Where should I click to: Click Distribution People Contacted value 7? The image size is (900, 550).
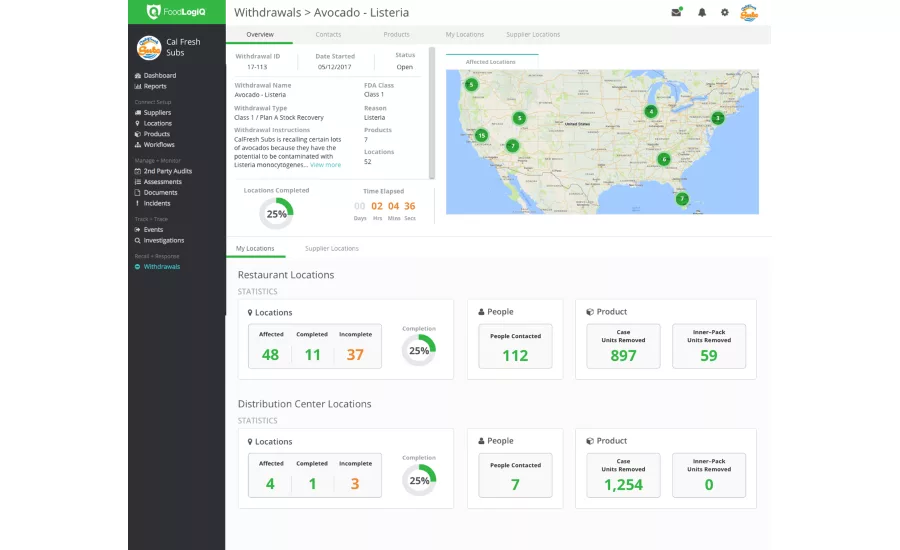tap(515, 485)
